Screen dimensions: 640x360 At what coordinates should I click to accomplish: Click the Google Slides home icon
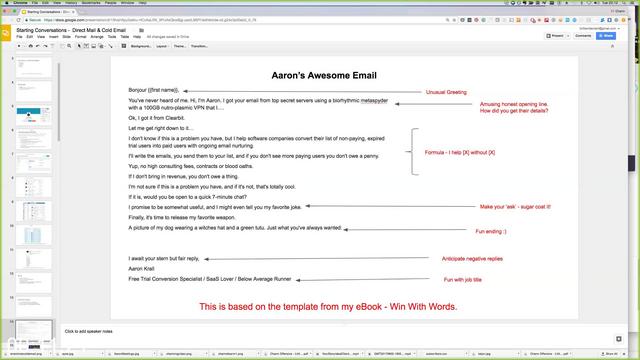tap(6, 33)
